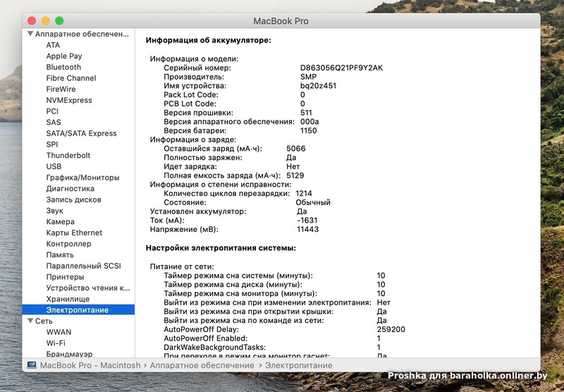This screenshot has width=564, height=392.
Task: Select Графика/Мониторы in the sidebar
Action: click(x=82, y=178)
